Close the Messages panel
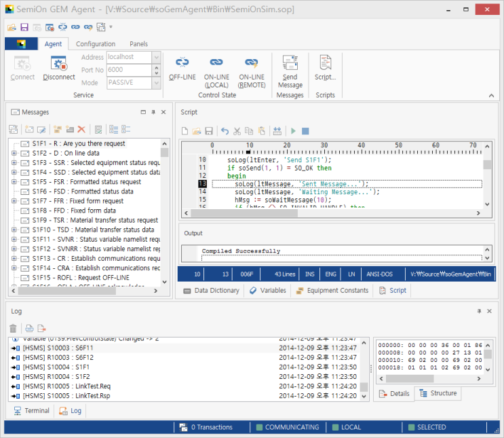 pos(163,112)
